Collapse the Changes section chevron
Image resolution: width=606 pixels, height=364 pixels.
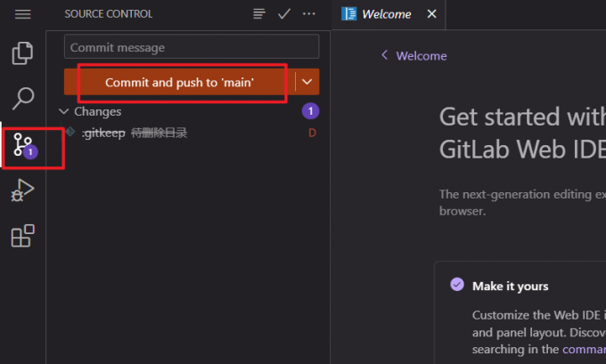click(63, 111)
